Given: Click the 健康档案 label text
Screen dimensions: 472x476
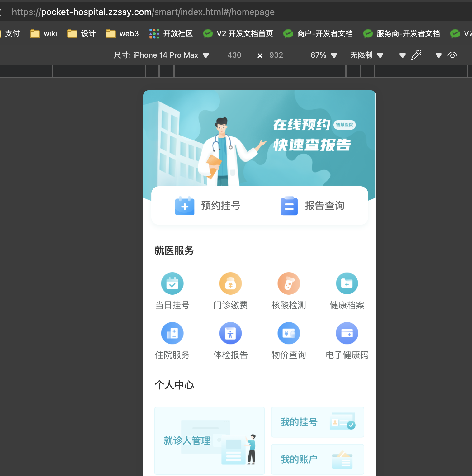Looking at the screenshot, I should 347,305.
